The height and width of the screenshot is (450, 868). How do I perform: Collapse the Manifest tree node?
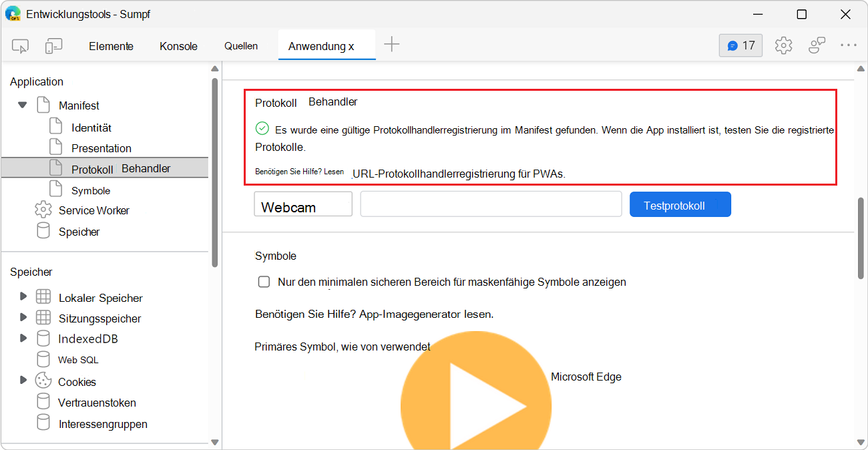tap(23, 105)
